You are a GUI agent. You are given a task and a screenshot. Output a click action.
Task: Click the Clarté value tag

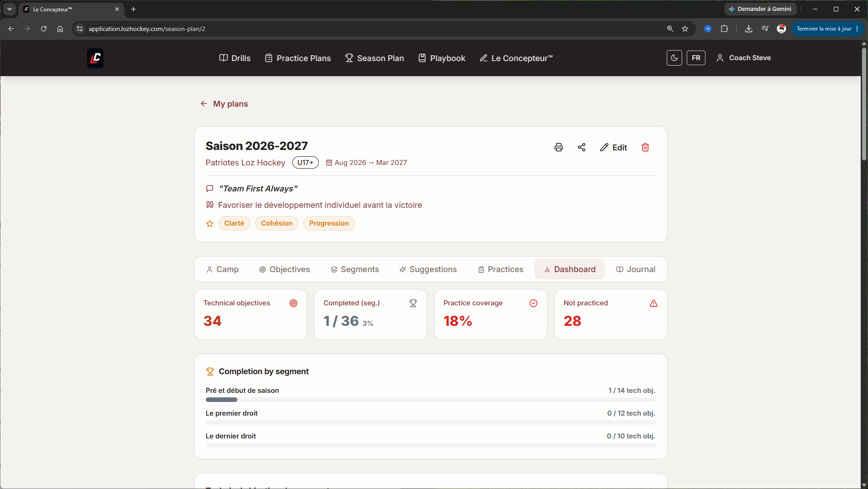234,223
